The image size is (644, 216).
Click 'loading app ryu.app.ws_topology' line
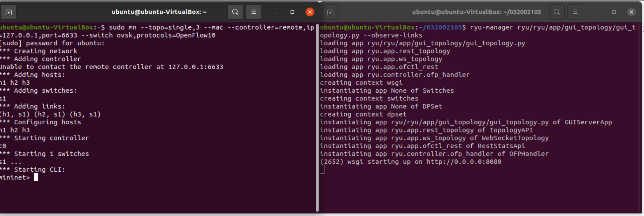[x=381, y=59]
